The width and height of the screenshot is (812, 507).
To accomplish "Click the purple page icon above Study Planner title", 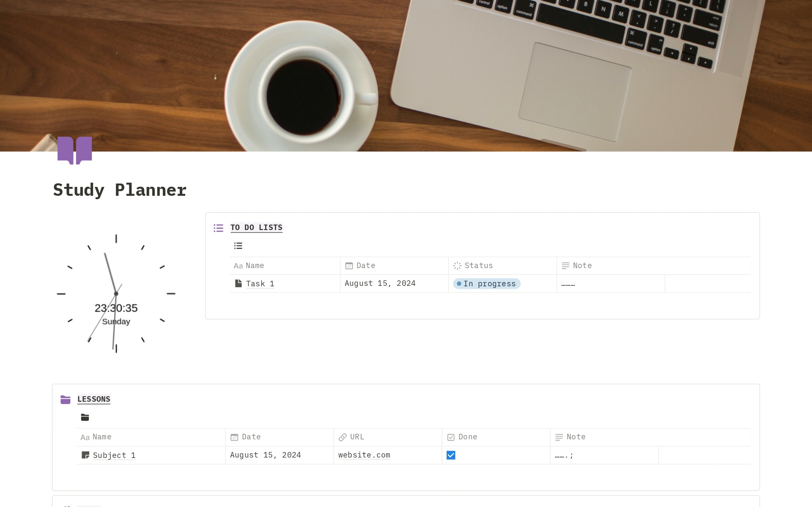I will [x=74, y=150].
